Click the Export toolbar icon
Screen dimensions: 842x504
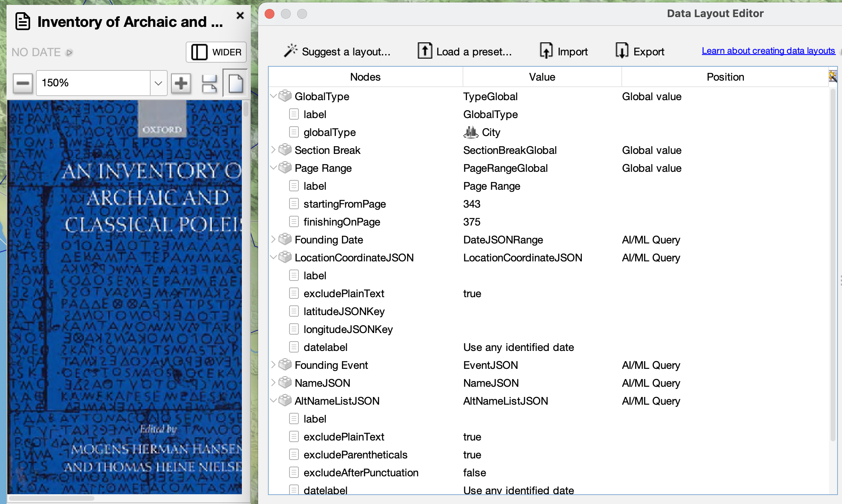pyautogui.click(x=622, y=51)
